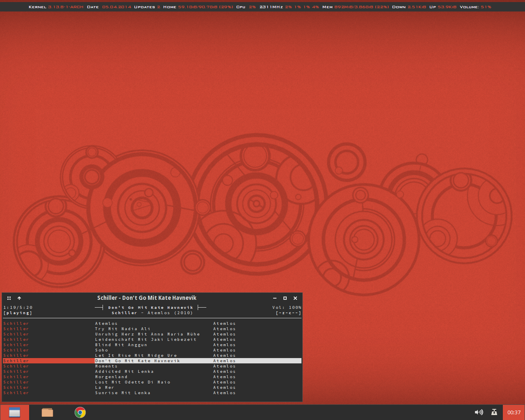Select the first 'Atemlos' title track
Image resolution: width=525 pixels, height=420 pixels.
point(152,324)
